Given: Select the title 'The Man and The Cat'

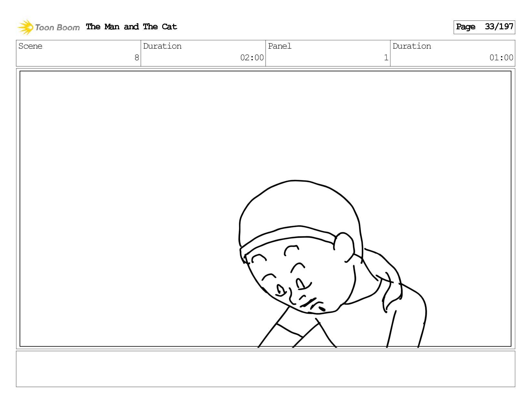Looking at the screenshot, I should pyautogui.click(x=132, y=27).
